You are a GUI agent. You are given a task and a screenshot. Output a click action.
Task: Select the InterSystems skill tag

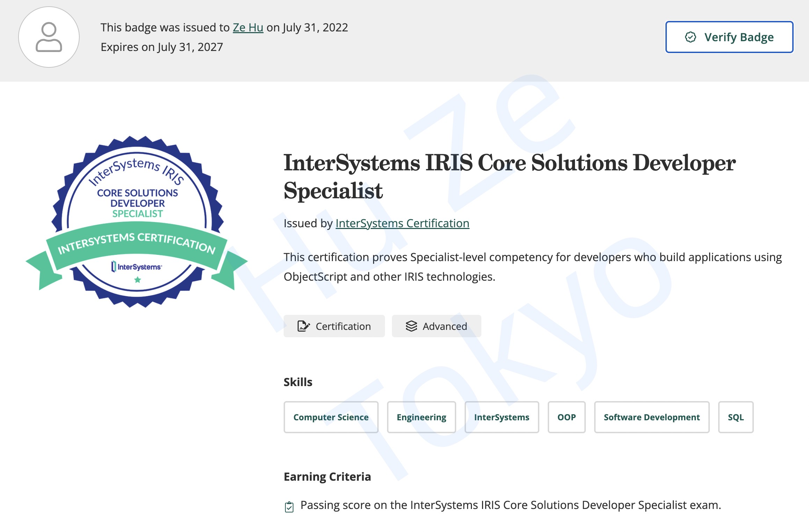[502, 417]
